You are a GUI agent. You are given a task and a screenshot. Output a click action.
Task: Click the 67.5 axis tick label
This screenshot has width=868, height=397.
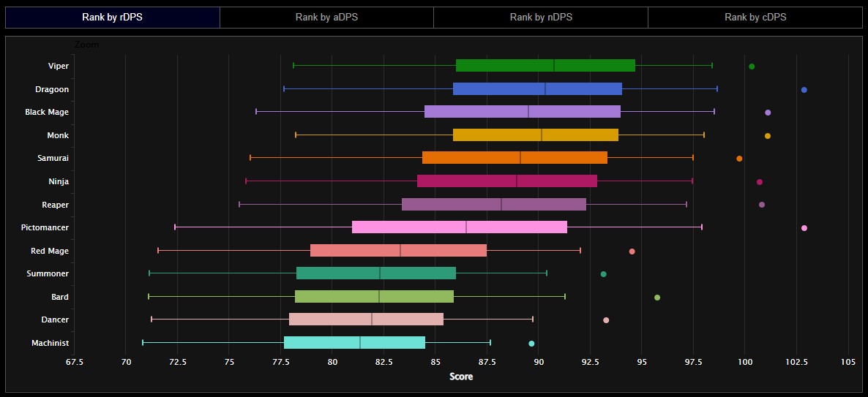point(74,362)
